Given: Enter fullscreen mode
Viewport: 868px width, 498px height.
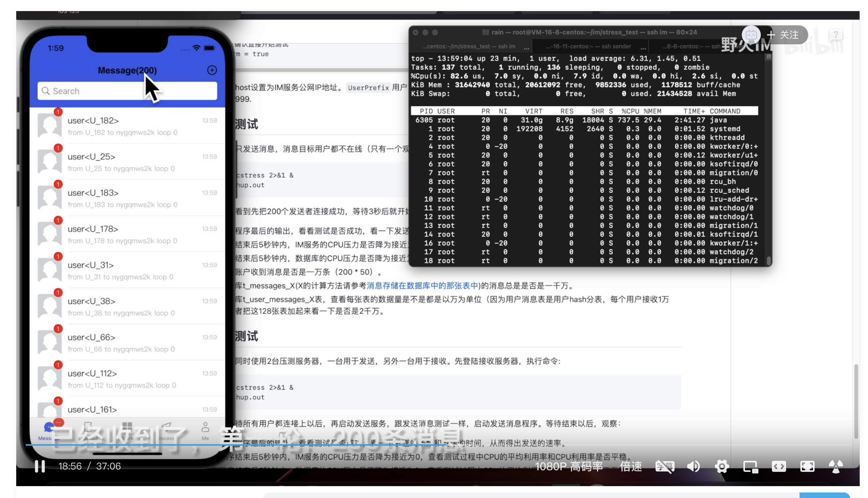Looking at the screenshot, I should coord(807,467).
